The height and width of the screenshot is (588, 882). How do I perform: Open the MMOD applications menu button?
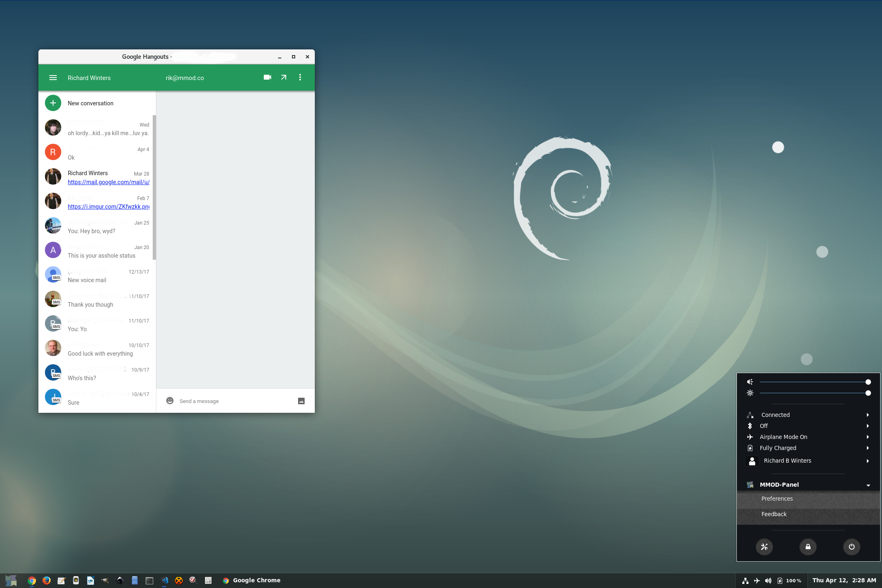pyautogui.click(x=11, y=580)
